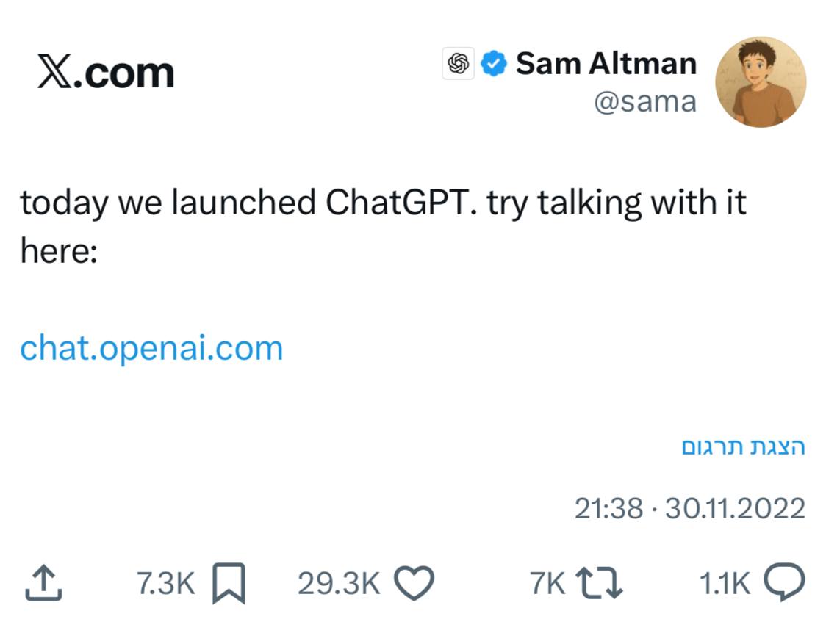The image size is (826, 644).
Task: Click the 30.11.2022 date
Action: coord(735,508)
